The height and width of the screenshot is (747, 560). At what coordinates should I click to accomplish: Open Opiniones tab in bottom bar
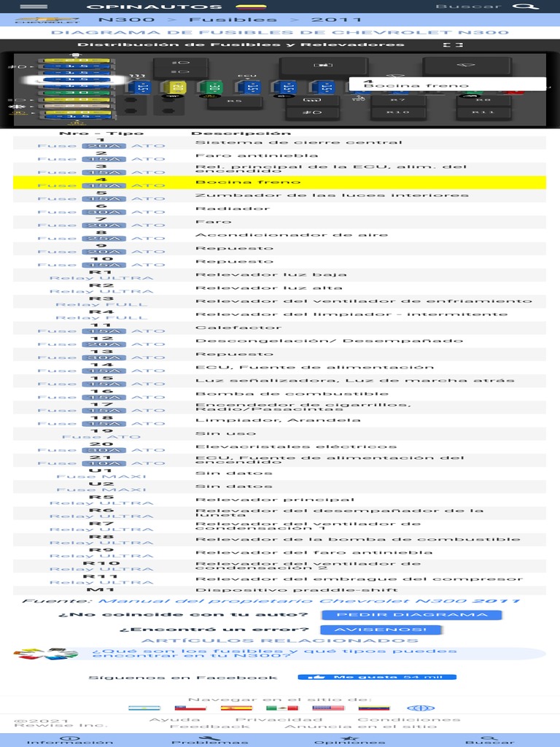click(350, 740)
